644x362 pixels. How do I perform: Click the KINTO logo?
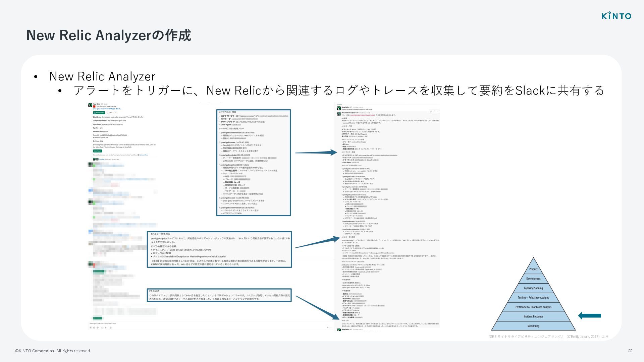tap(616, 16)
